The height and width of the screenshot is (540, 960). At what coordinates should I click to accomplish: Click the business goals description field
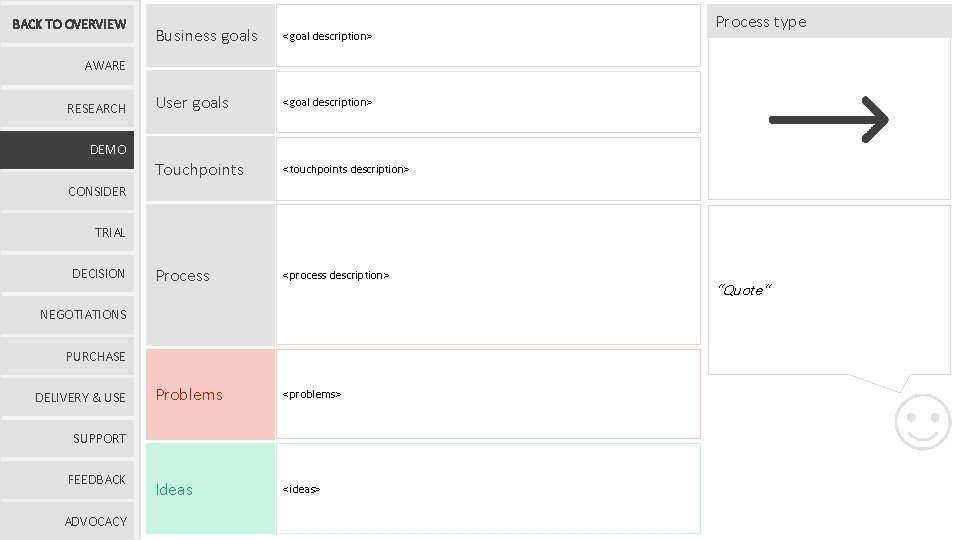[488, 36]
